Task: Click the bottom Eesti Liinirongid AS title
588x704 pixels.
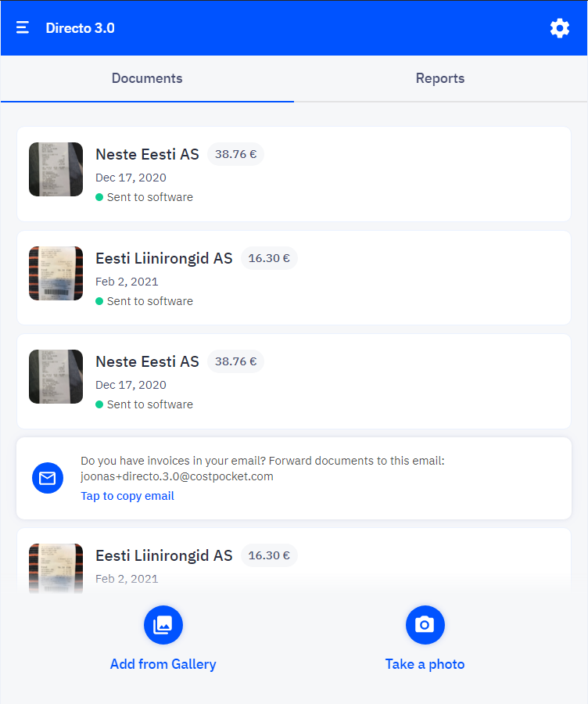Action: click(164, 556)
